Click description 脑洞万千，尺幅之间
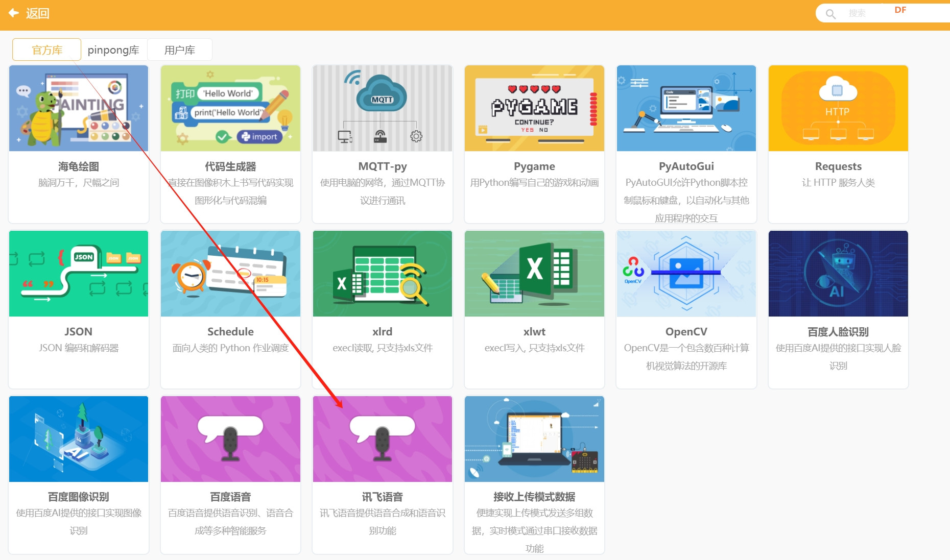The height and width of the screenshot is (560, 950). (79, 183)
